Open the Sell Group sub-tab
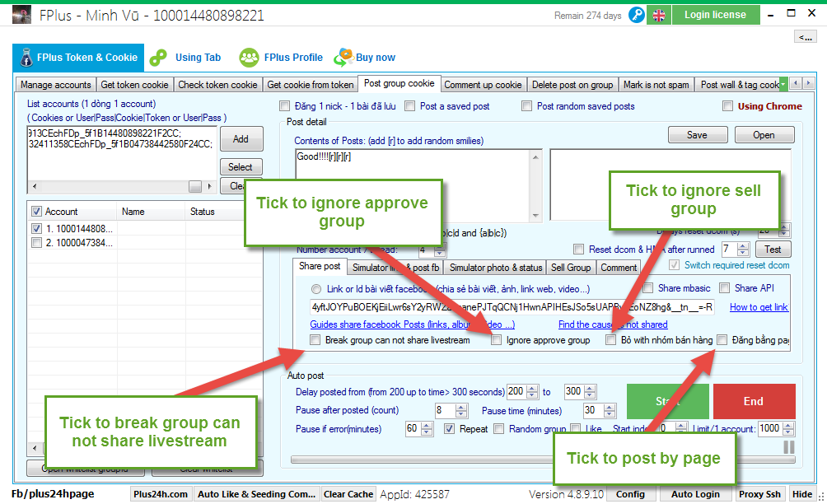Viewport: 827px width, 504px height. coord(571,268)
